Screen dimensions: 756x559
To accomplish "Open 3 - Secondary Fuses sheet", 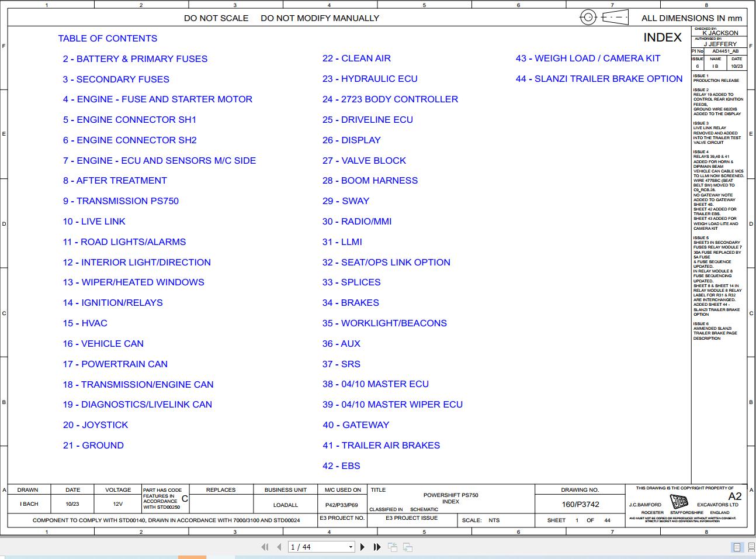I will point(116,80).
